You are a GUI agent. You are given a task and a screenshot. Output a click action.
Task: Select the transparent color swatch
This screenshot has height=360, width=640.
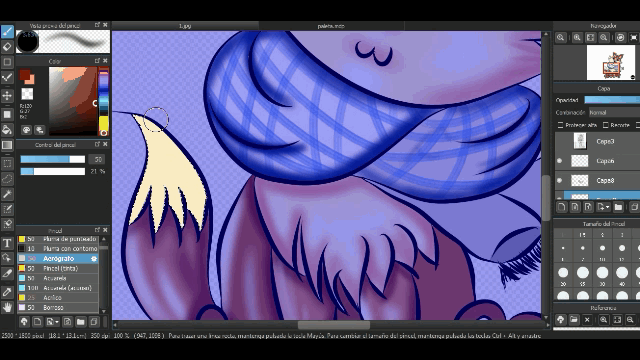pos(27,94)
